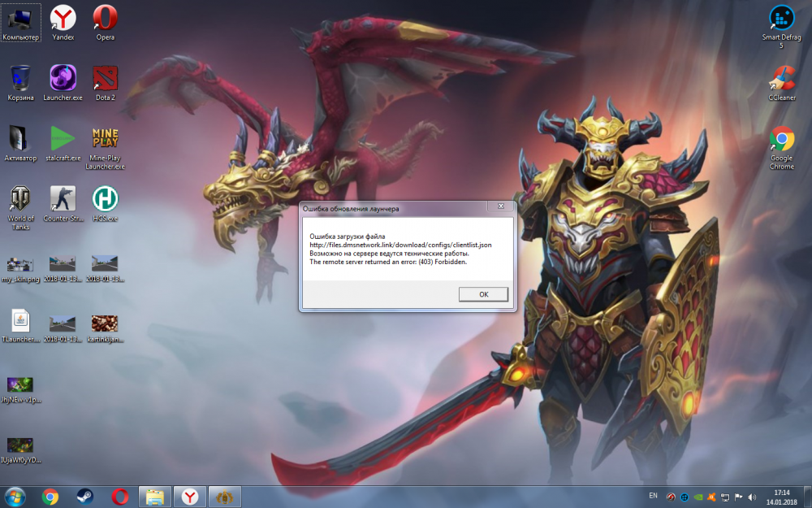
Task: Select the Google Chrome desktop shortcut
Action: (782, 139)
